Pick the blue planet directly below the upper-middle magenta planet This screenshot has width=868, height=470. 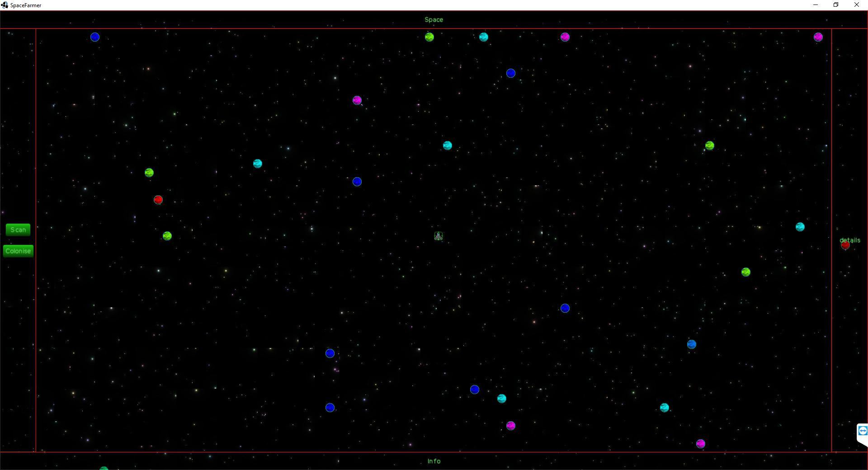(x=357, y=182)
